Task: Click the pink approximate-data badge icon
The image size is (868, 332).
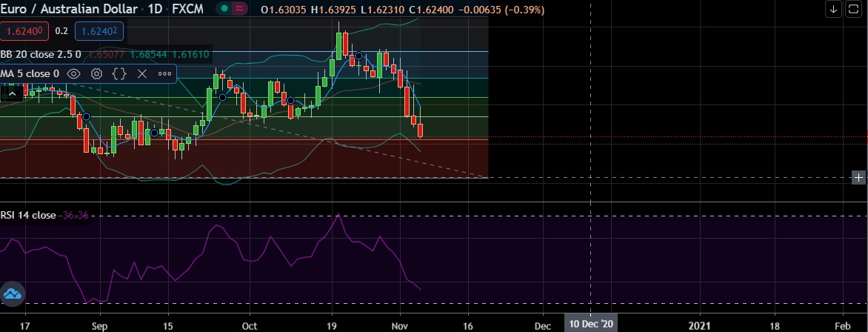Action: coord(239,9)
